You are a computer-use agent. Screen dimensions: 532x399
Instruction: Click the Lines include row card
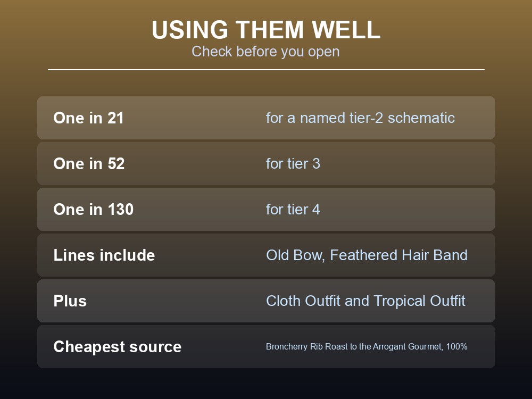(x=267, y=255)
